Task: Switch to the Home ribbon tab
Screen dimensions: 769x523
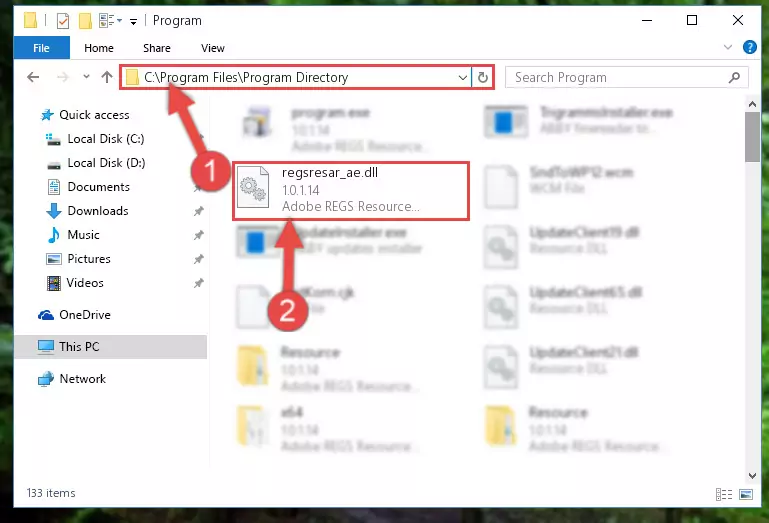Action: (x=99, y=48)
